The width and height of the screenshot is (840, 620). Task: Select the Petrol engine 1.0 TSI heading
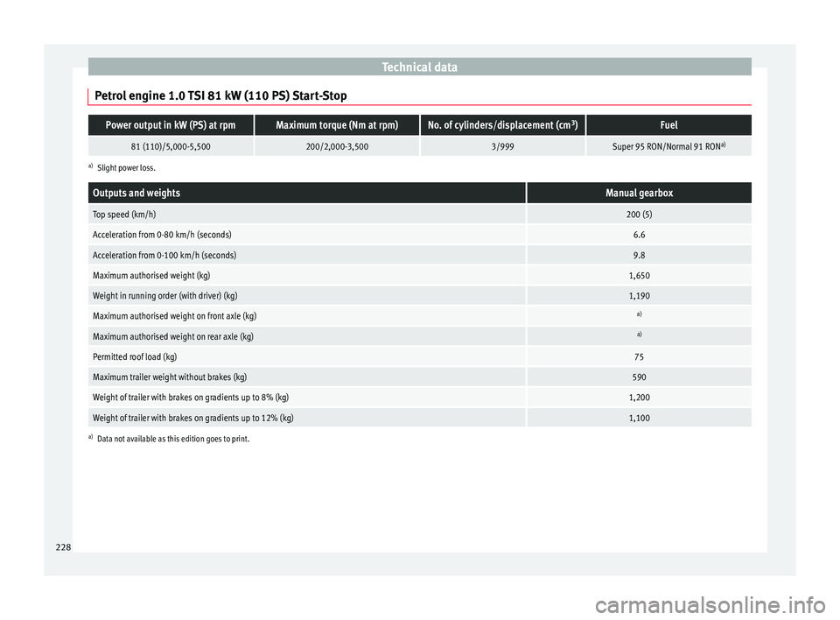click(x=220, y=95)
